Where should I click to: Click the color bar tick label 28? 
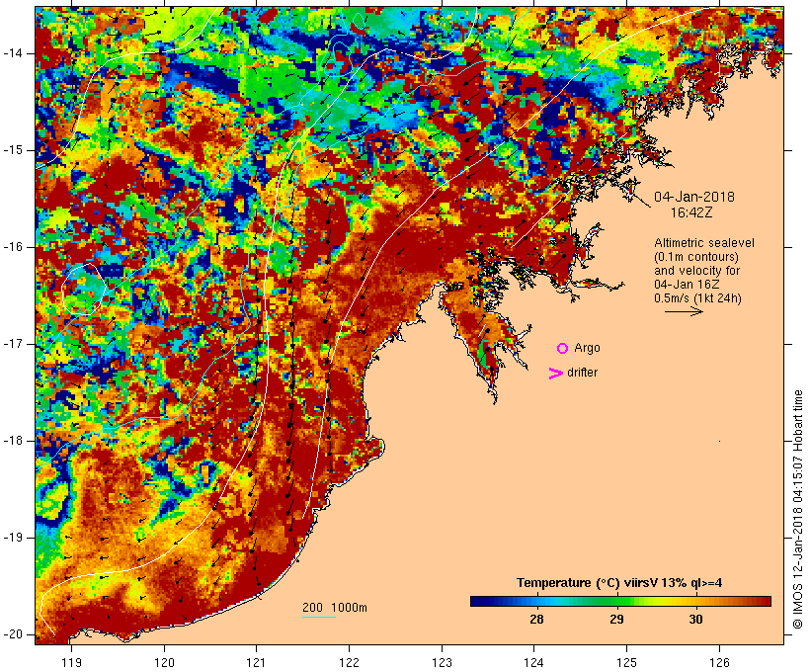536,619
